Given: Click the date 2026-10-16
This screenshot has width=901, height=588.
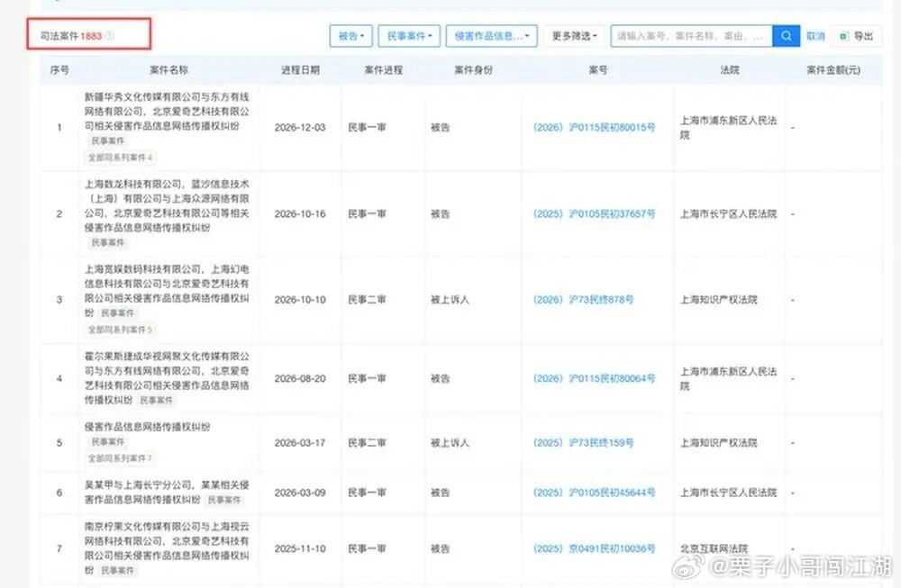Looking at the screenshot, I should click(300, 213).
